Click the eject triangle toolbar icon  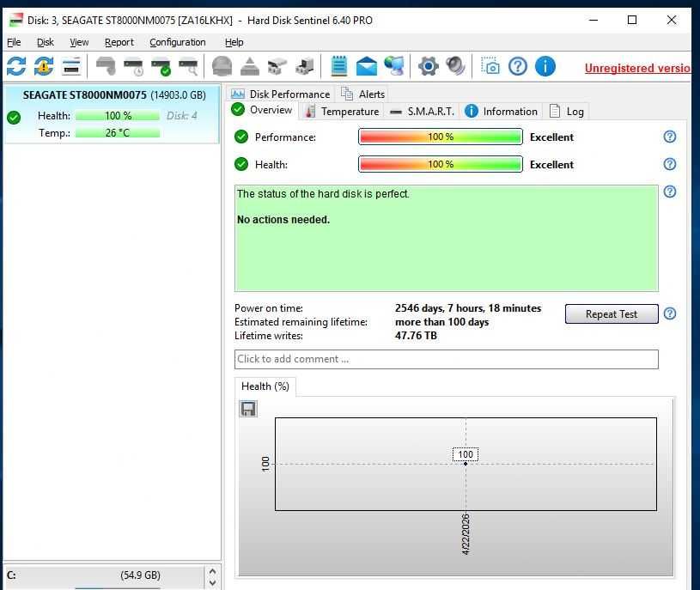pyautogui.click(x=250, y=66)
